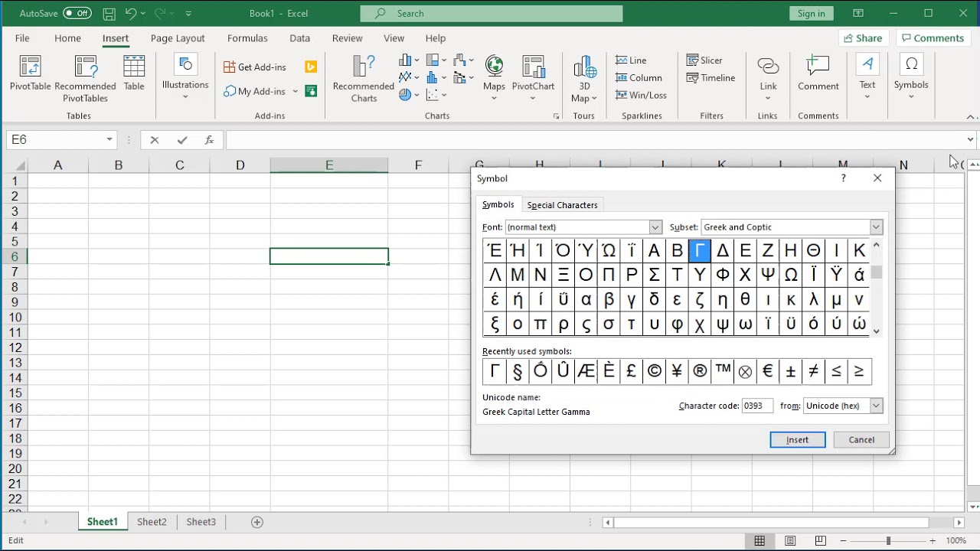
Task: Insert a Line sparkline
Action: click(632, 60)
